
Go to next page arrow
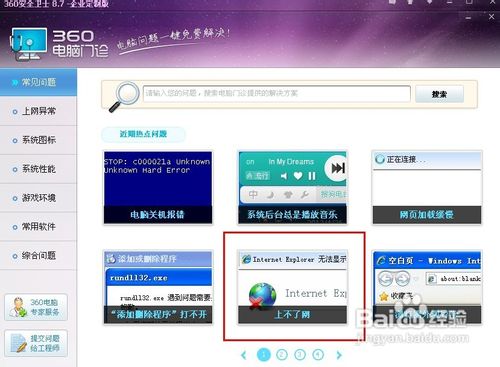339,355
